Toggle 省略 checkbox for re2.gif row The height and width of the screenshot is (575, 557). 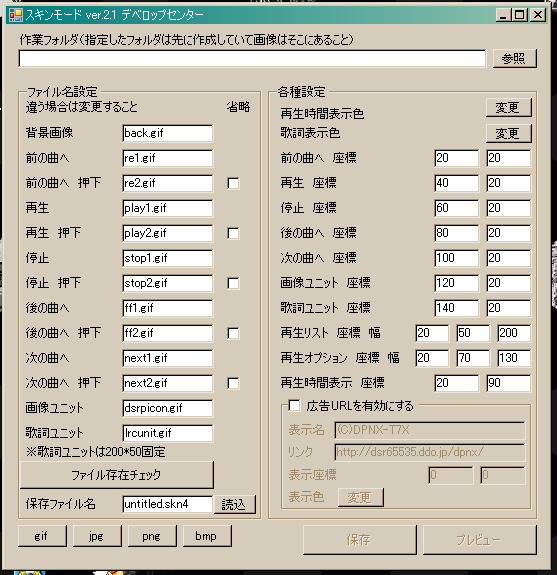233,183
